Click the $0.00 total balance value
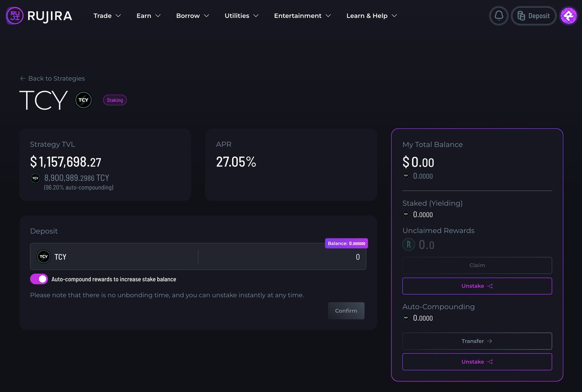The height and width of the screenshot is (392, 582). tap(419, 162)
